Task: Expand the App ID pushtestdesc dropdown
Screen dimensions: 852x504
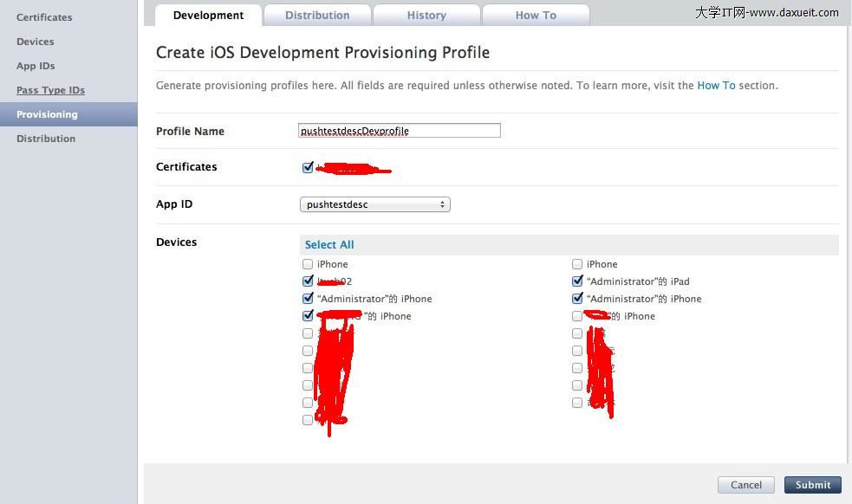Action: click(374, 204)
